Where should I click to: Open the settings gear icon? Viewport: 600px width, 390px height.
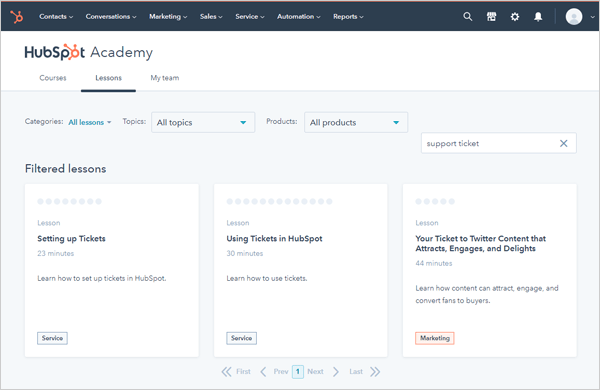(515, 17)
